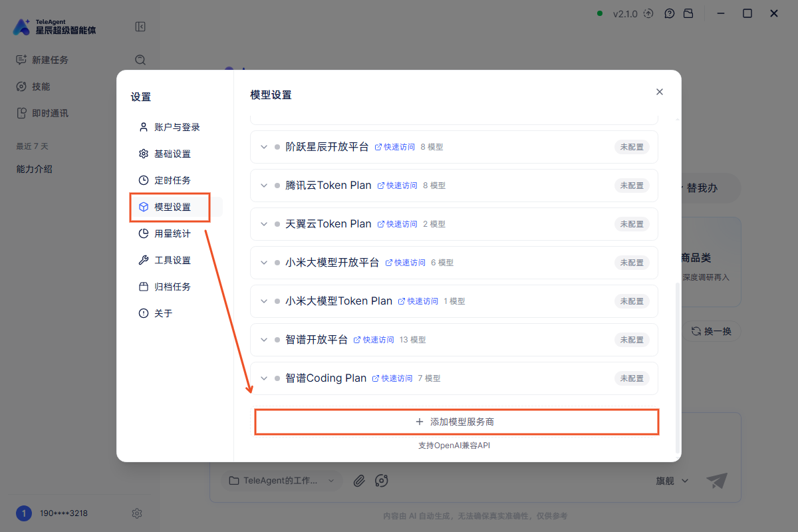This screenshot has height=532, width=798.
Task: Expand the 阶跃星辰开放平台 provider chevron
Action: tap(264, 147)
